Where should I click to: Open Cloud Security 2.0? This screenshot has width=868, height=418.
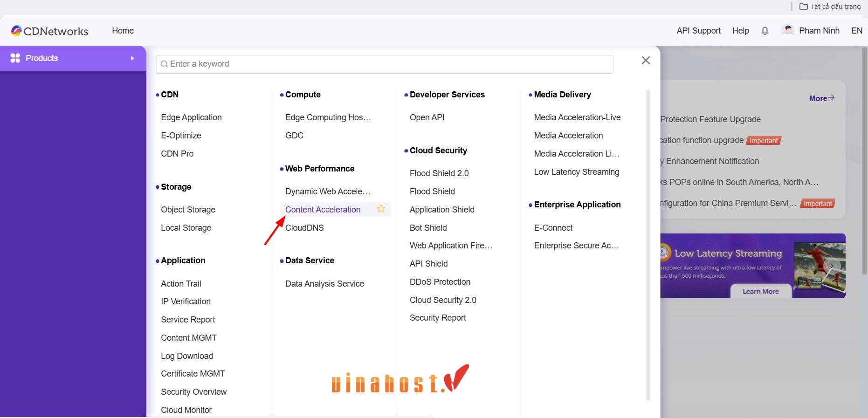coord(443,300)
